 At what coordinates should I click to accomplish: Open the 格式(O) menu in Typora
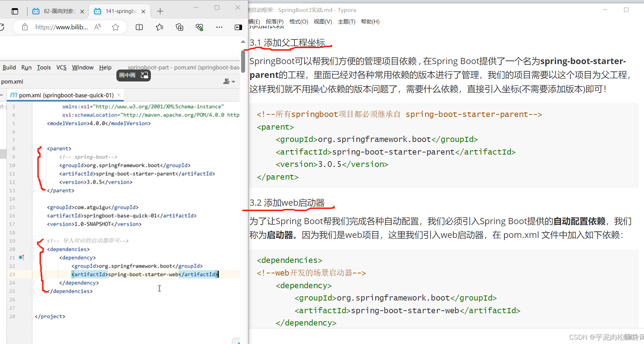click(299, 22)
